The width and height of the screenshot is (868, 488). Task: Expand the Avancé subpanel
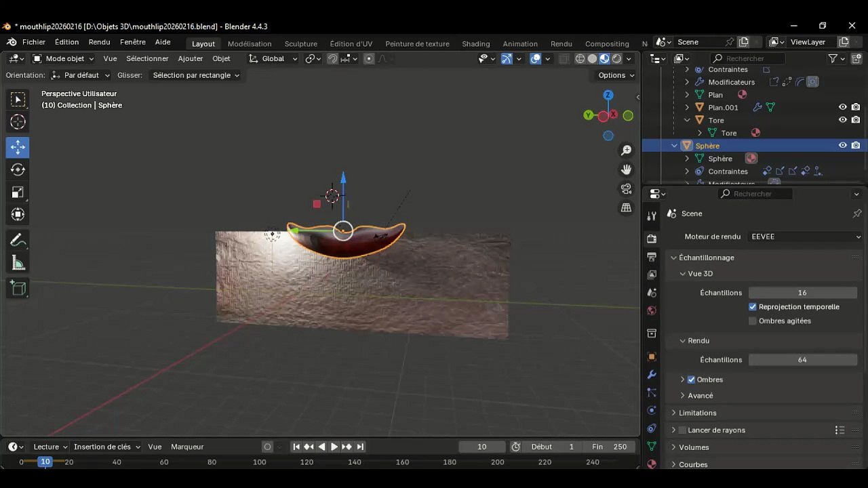pyautogui.click(x=683, y=396)
